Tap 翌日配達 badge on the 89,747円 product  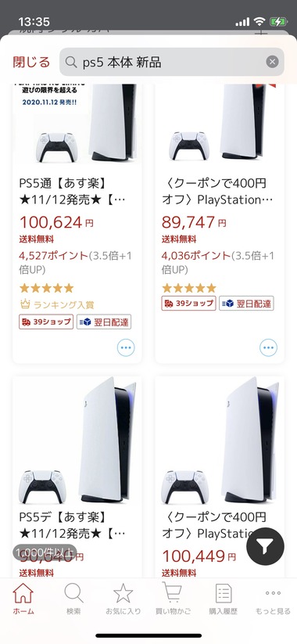point(246,303)
